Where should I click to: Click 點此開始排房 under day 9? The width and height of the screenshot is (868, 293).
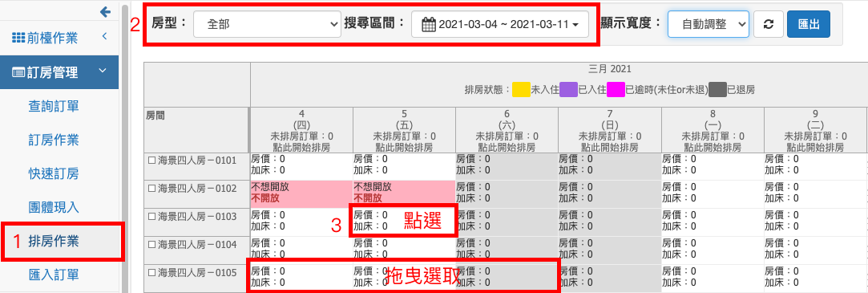815,148
